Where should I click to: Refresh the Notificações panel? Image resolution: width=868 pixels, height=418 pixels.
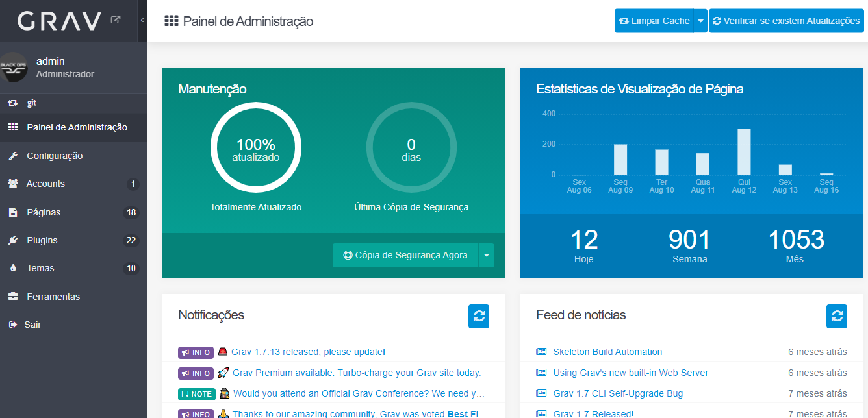tap(479, 316)
